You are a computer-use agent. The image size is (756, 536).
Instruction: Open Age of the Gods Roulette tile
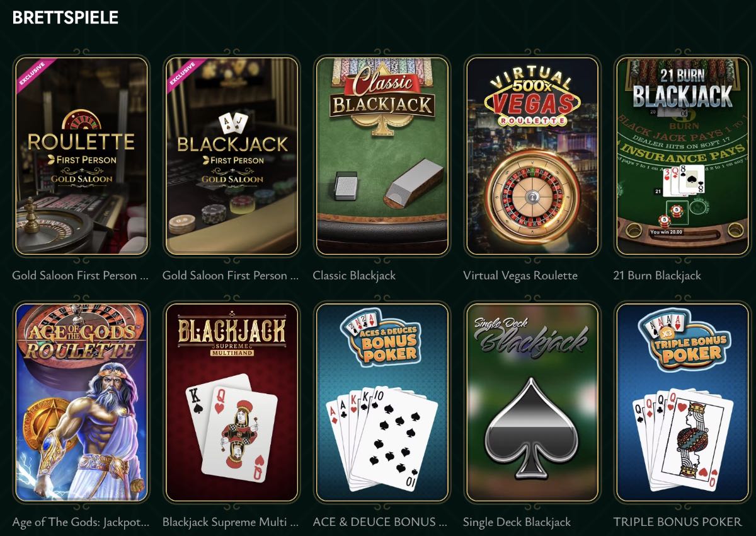click(x=81, y=402)
